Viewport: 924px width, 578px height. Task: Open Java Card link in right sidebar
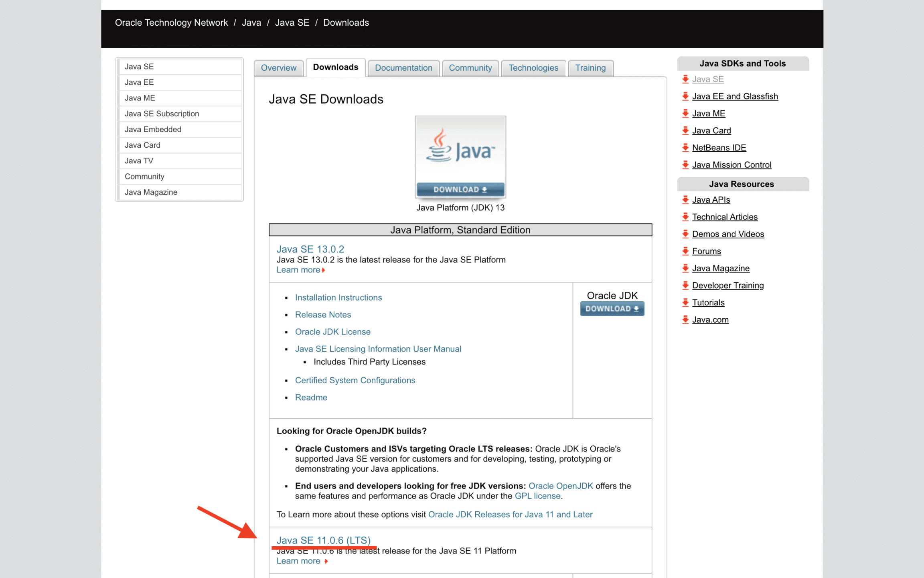(x=711, y=130)
